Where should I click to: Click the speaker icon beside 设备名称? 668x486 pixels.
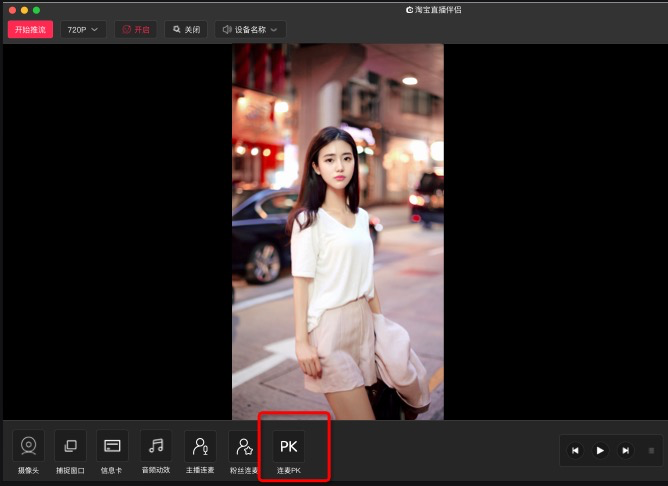pyautogui.click(x=227, y=30)
